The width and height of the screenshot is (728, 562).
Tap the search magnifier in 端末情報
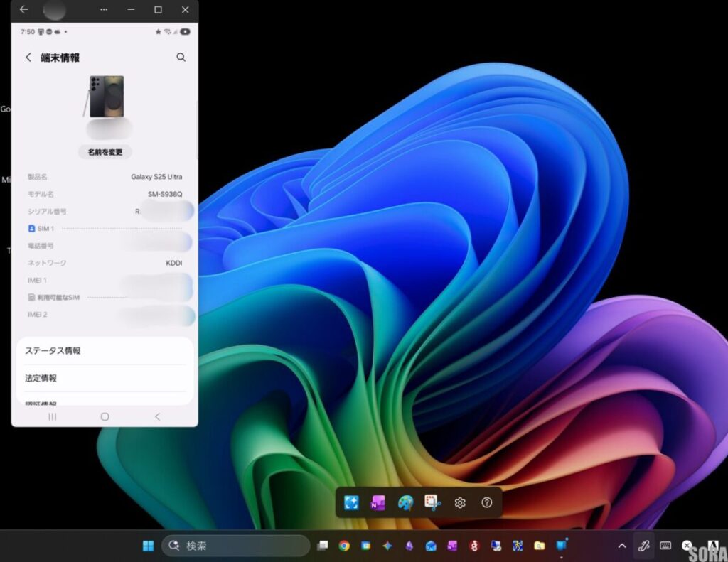pos(181,58)
